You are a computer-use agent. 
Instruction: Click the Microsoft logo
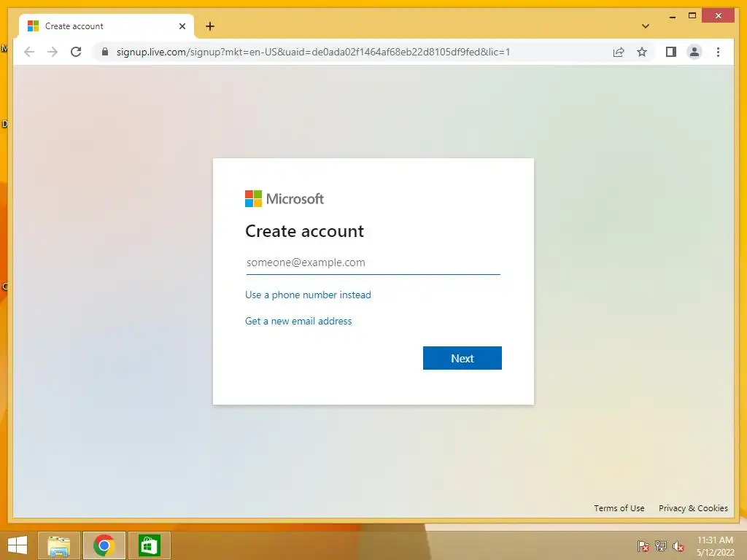click(x=285, y=198)
